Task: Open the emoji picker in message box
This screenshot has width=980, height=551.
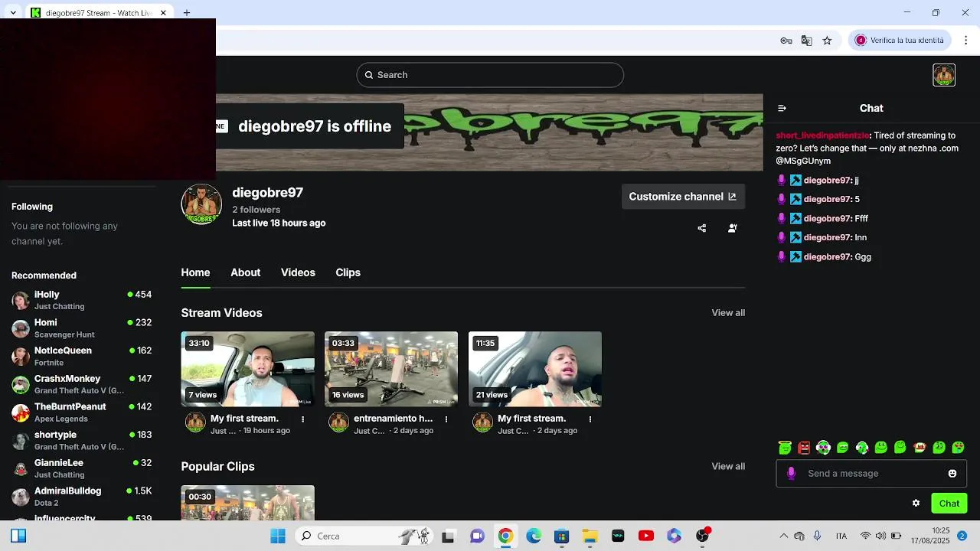Action: pyautogui.click(x=952, y=474)
